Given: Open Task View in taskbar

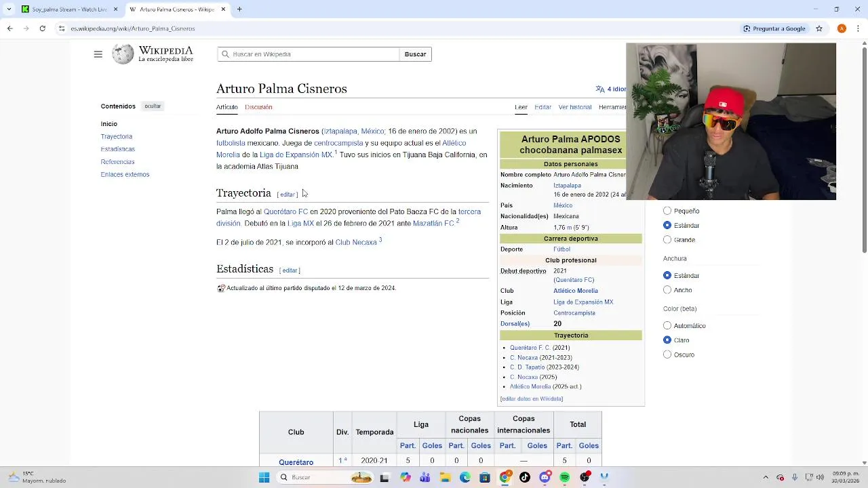Looking at the screenshot, I should tap(384, 478).
